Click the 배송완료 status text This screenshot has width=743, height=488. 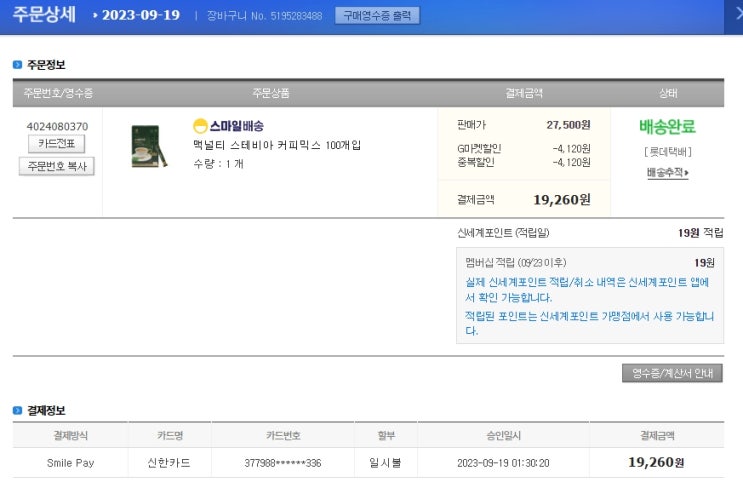click(x=667, y=127)
